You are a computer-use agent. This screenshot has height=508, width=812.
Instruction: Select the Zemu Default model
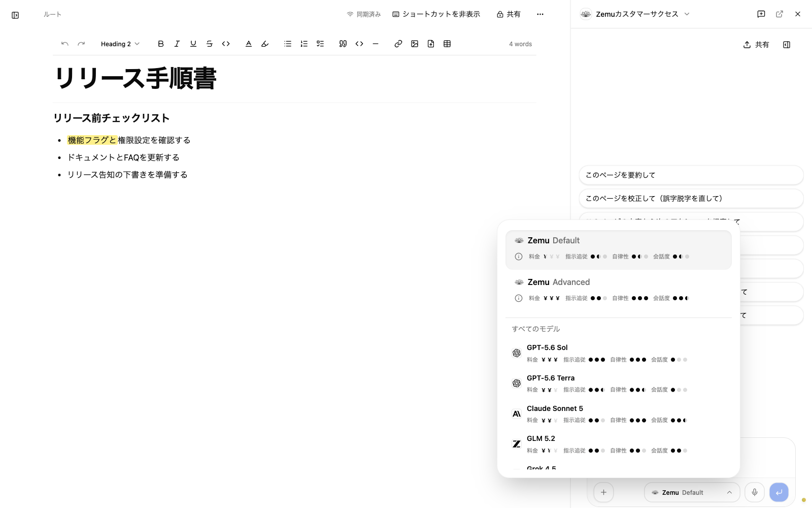619,249
